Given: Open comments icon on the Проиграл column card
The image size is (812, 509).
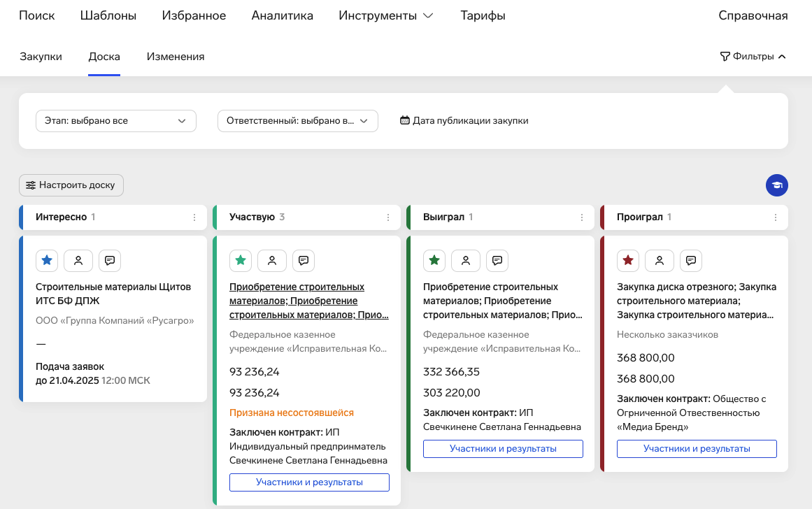Looking at the screenshot, I should pos(691,261).
